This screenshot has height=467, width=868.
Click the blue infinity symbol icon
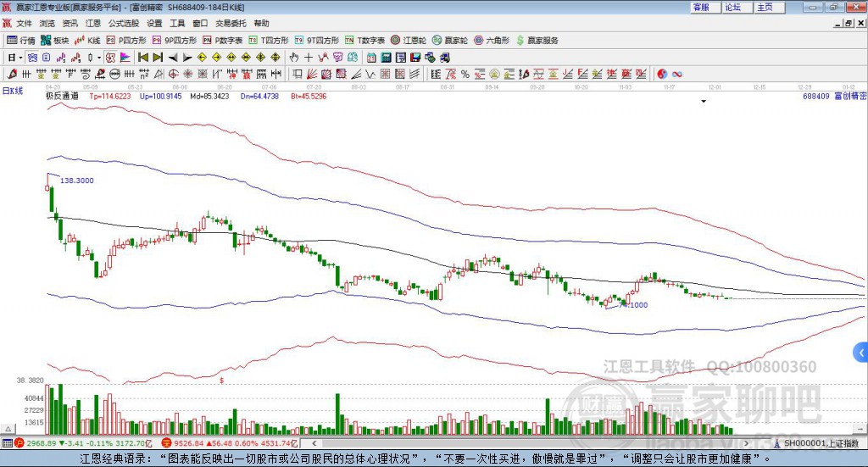coord(677,74)
